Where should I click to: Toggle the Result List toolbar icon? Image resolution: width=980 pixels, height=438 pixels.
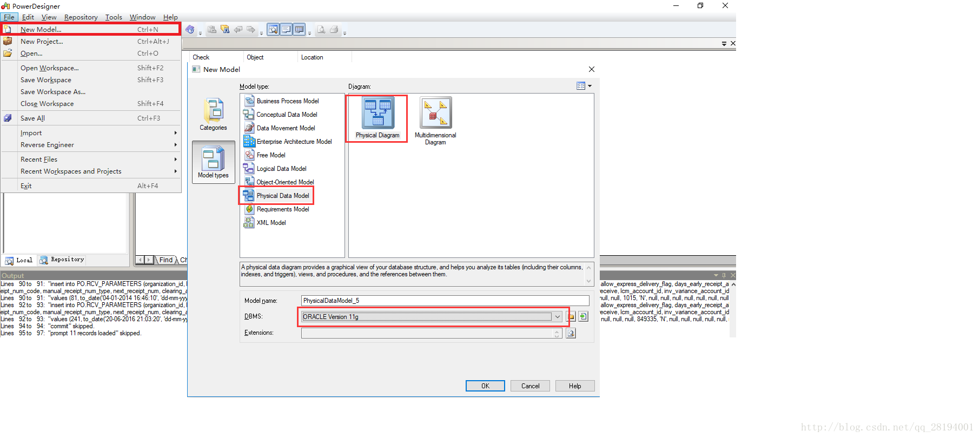click(299, 29)
